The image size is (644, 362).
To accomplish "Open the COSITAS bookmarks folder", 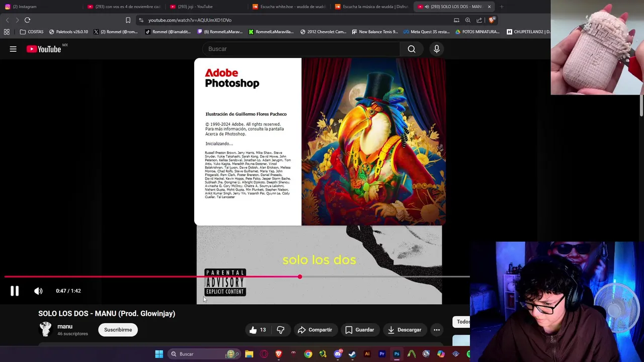I will 32,32.
